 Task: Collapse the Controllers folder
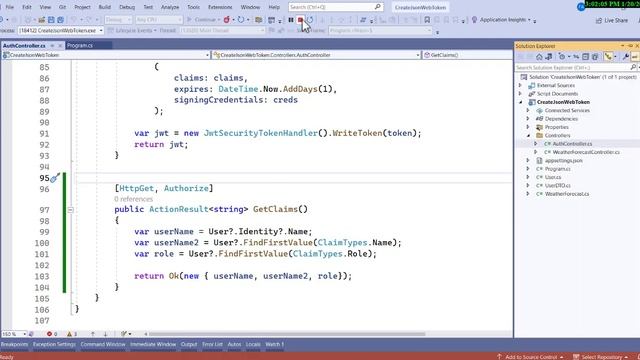(x=528, y=136)
